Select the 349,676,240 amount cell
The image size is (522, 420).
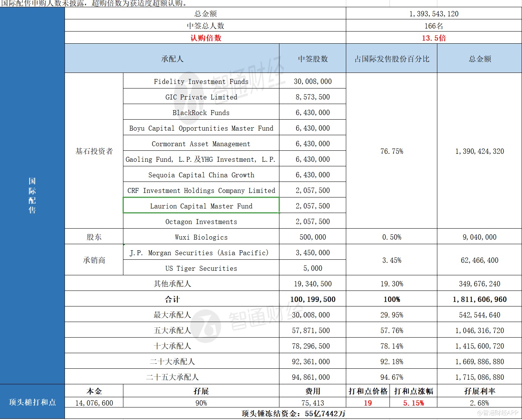pos(479,284)
